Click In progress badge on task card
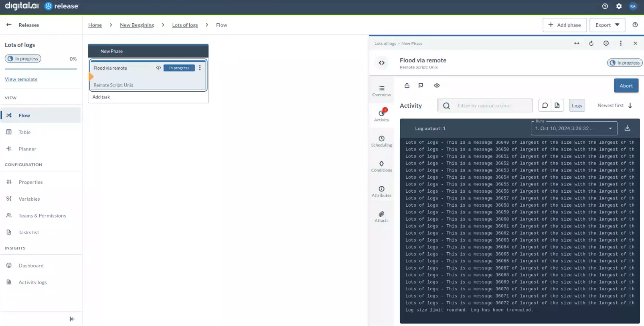Viewport: 644px width, 326px height. [179, 68]
